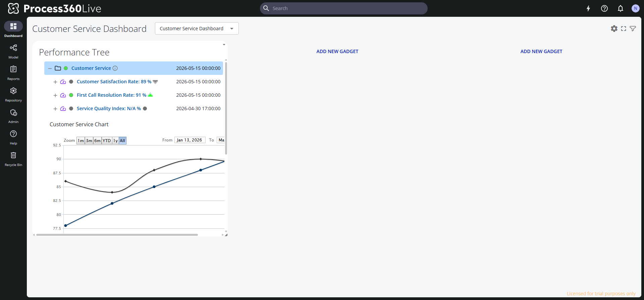This screenshot has width=644, height=300.
Task: Click the grey down trend arrow on Customer Satisfaction
Action: coord(155,82)
